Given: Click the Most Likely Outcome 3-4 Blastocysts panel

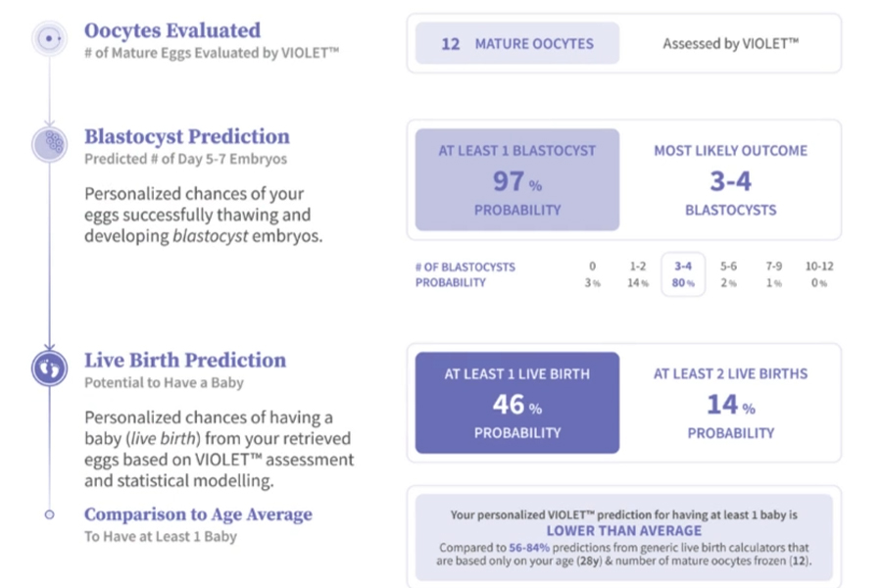Looking at the screenshot, I should [x=730, y=180].
